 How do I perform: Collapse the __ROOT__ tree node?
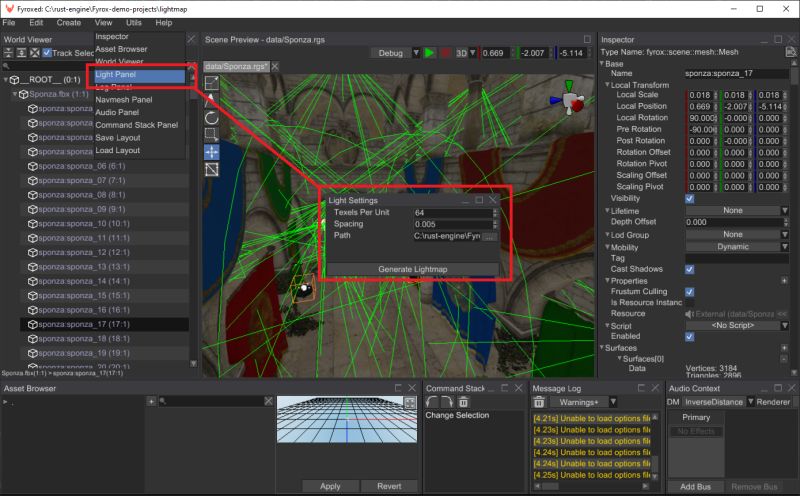coord(6,80)
